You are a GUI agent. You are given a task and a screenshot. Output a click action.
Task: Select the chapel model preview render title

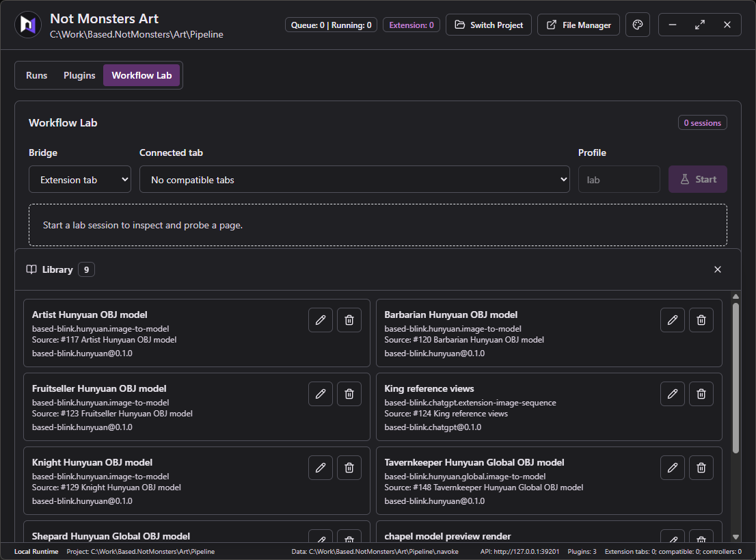coord(448,536)
